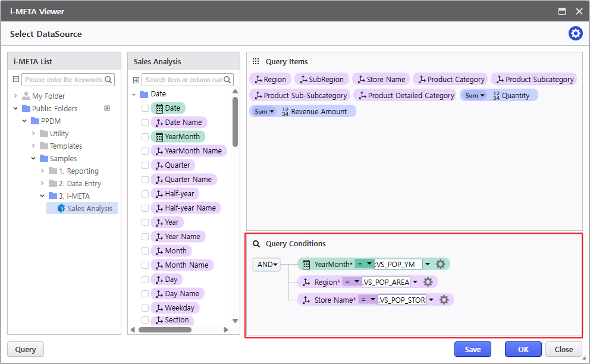Expand the My Folder tree node
Screen dimensions: 590x364
[x=15, y=96]
